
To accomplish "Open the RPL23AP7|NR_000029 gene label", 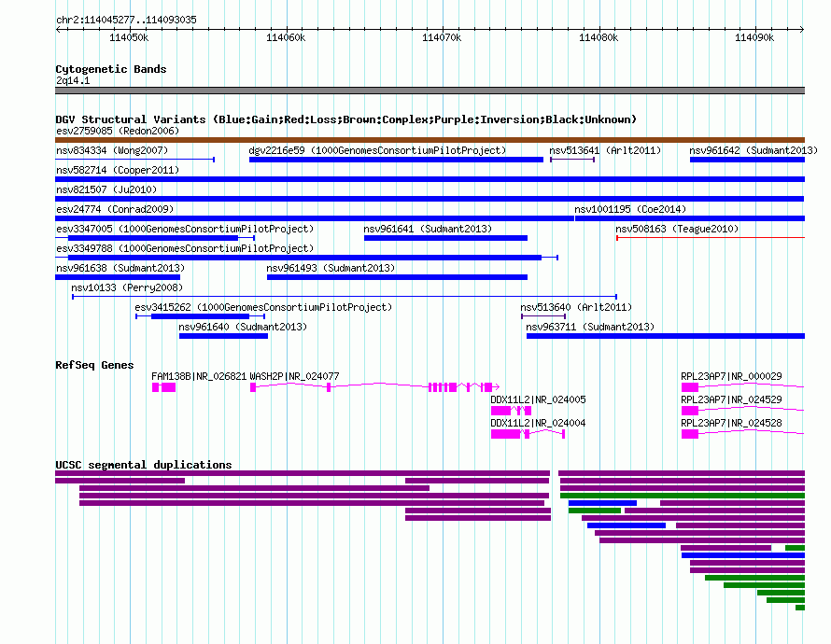I will [x=731, y=376].
